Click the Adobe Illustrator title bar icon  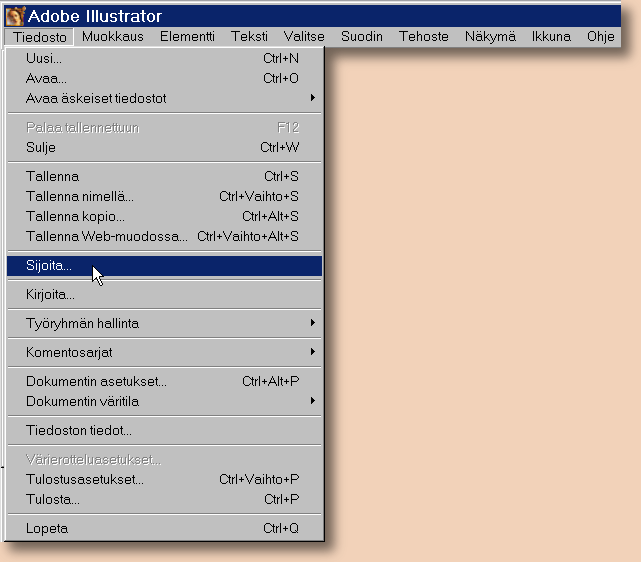[x=15, y=16]
